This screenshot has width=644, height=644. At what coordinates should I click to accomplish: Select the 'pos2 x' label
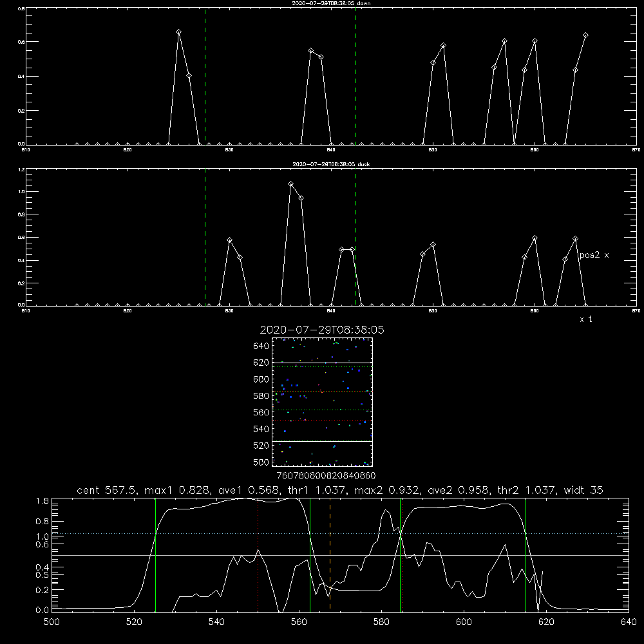pos(594,255)
